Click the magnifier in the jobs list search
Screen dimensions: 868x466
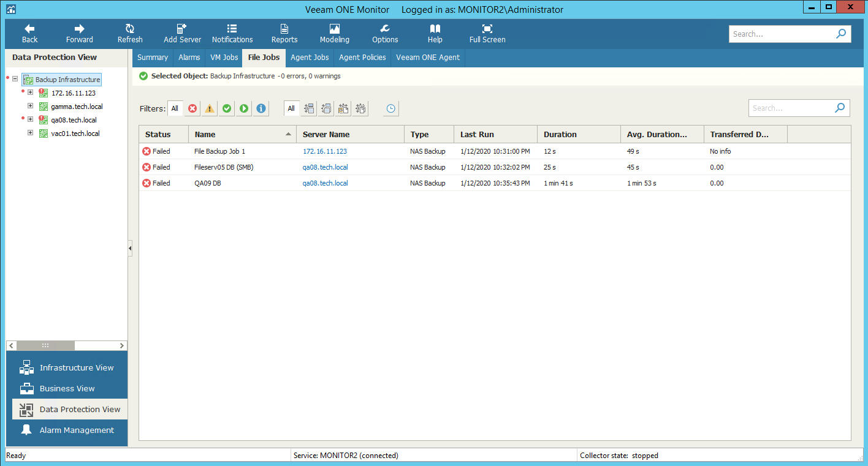pyautogui.click(x=840, y=108)
